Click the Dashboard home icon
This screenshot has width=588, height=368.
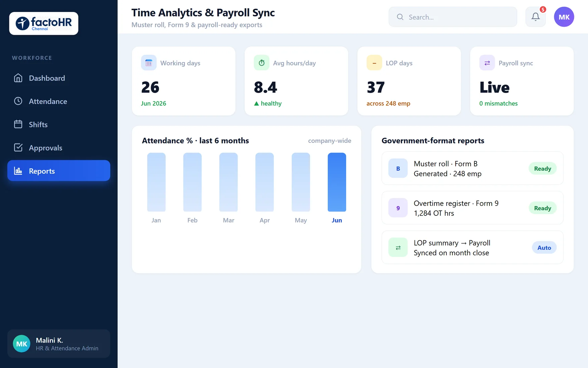[x=18, y=78]
